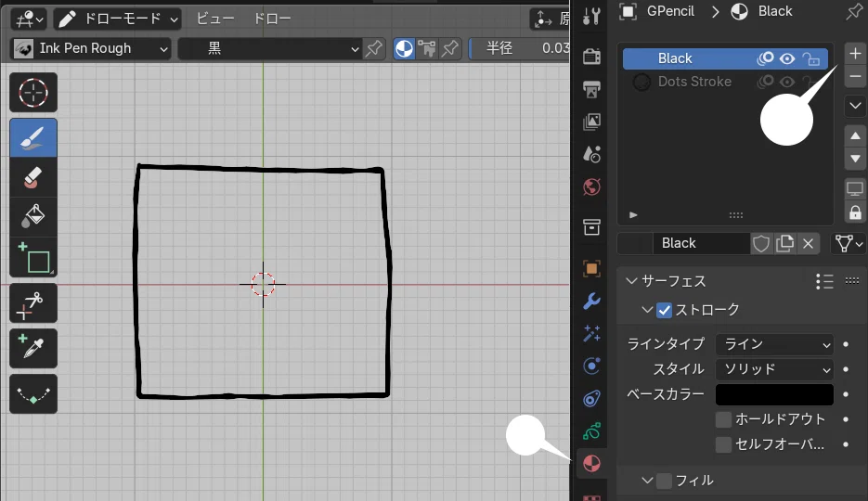Viewport: 868px width, 501px height.
Task: Toggle pin on properties editor header
Action: [x=854, y=12]
